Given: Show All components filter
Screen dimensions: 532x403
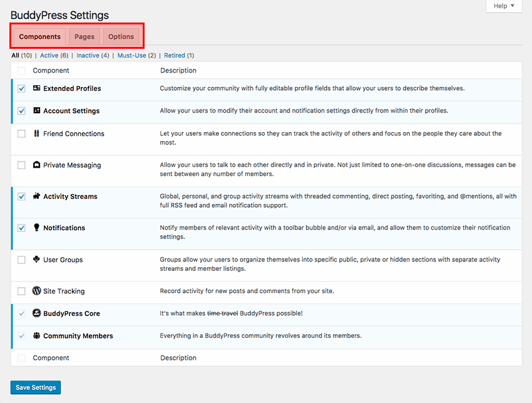Looking at the screenshot, I should pos(15,55).
